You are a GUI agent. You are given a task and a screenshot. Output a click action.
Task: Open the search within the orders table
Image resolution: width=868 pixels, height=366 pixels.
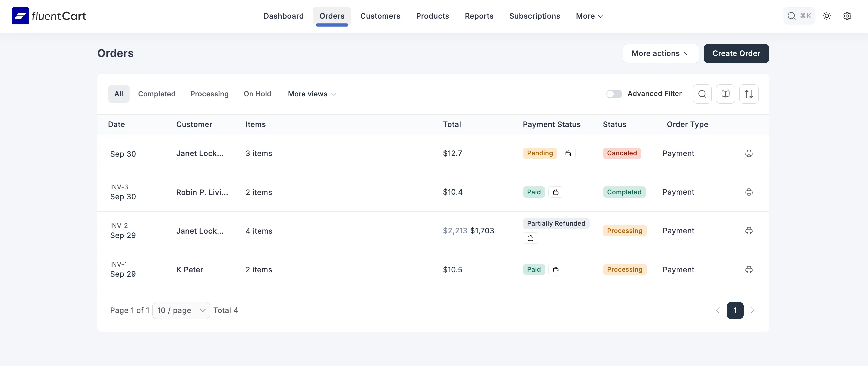point(702,94)
